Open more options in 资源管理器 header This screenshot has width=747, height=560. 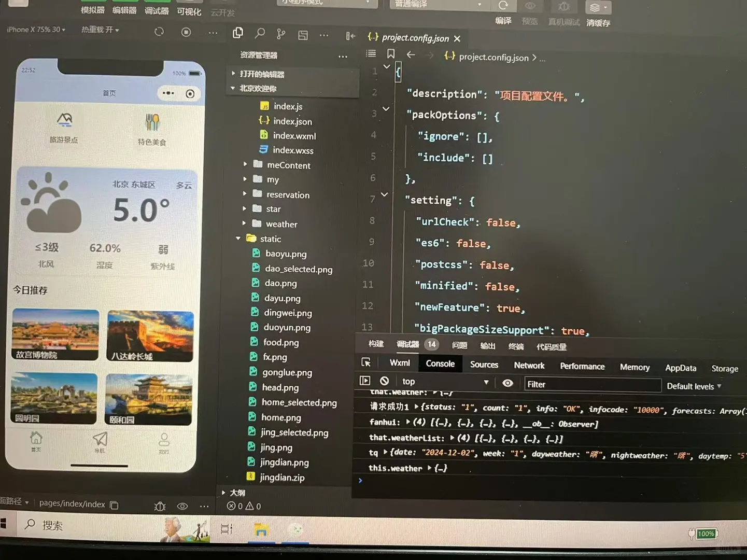coord(343,57)
